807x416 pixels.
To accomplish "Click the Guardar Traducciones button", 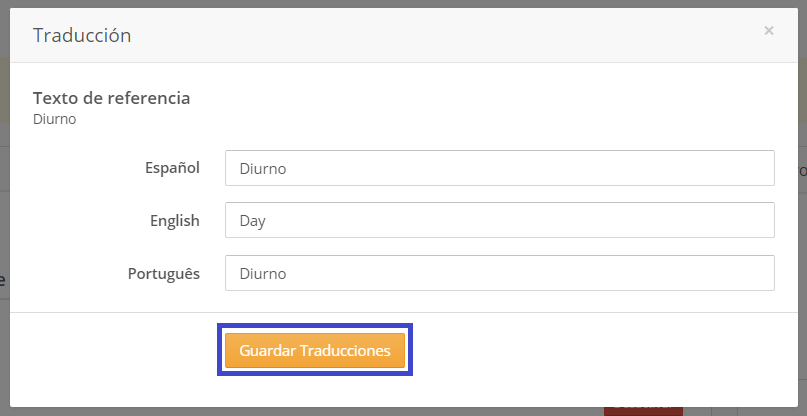I will (315, 350).
